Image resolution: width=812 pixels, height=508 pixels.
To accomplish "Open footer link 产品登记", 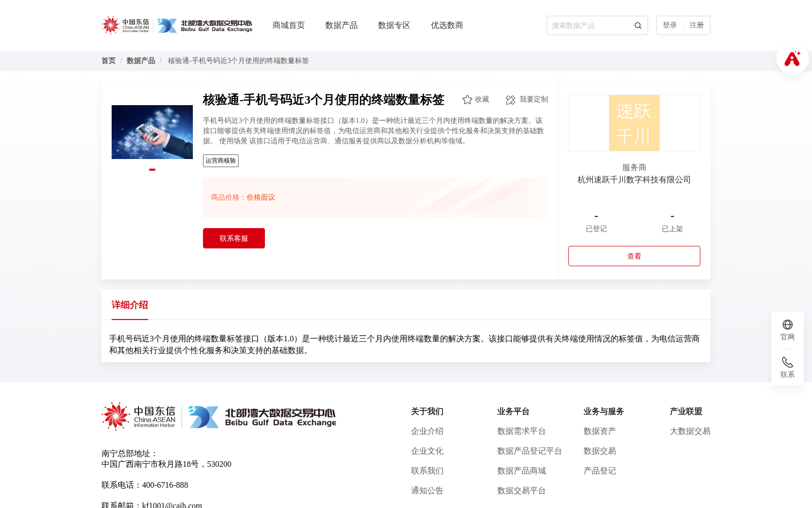I will (600, 471).
